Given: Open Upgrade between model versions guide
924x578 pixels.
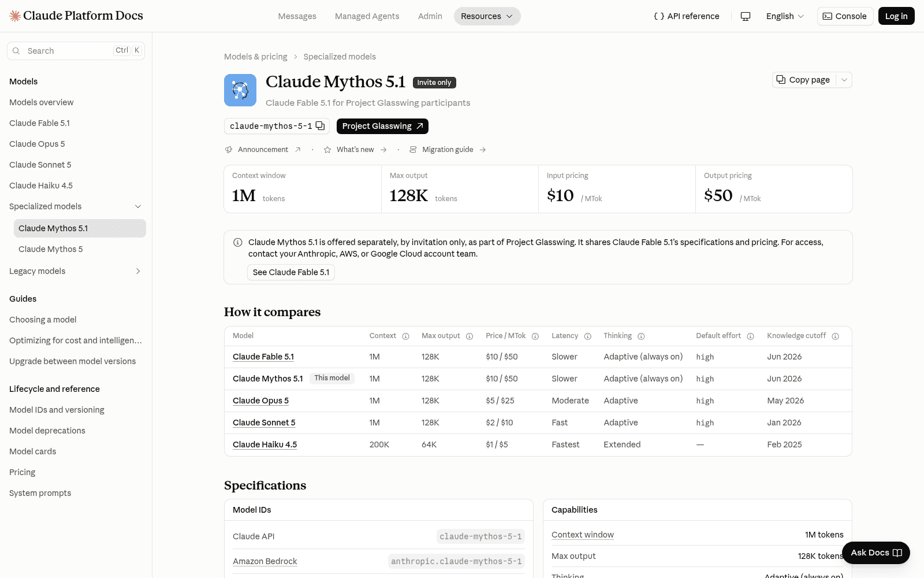Looking at the screenshot, I should coord(73,361).
